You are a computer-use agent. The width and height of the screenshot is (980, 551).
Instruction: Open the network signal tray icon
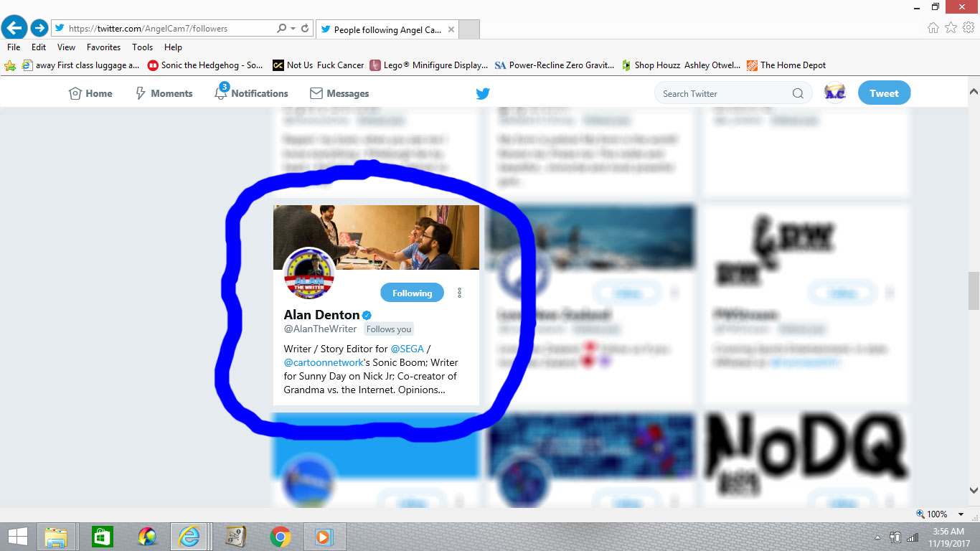(x=913, y=537)
